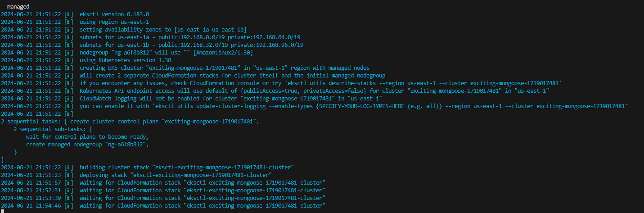Click info marker on the nodegroup AmazonLinux2 line
This screenshot has width=644, height=213.
(x=69, y=52)
